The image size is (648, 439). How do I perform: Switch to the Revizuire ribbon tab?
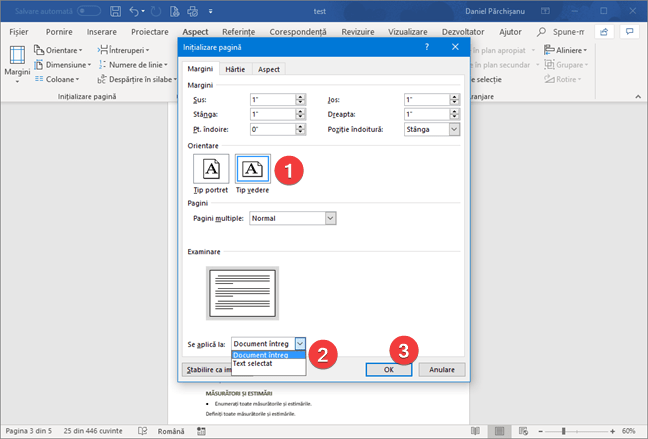(358, 32)
